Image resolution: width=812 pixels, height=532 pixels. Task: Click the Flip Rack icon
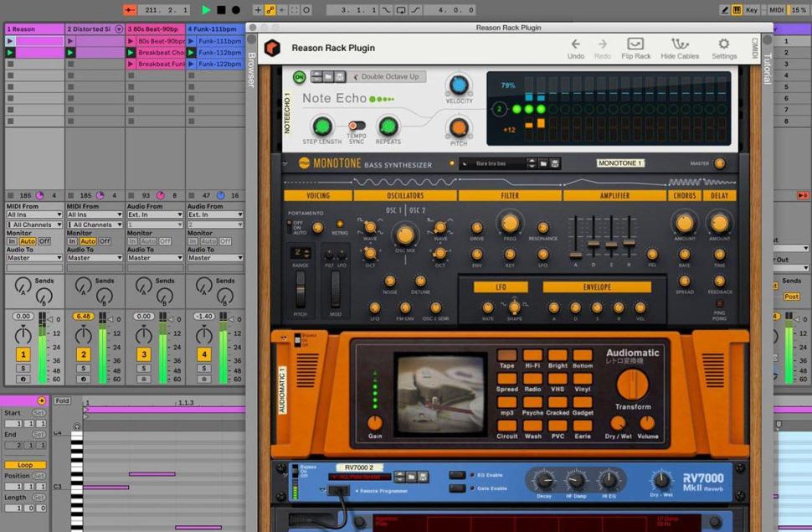pyautogui.click(x=635, y=45)
